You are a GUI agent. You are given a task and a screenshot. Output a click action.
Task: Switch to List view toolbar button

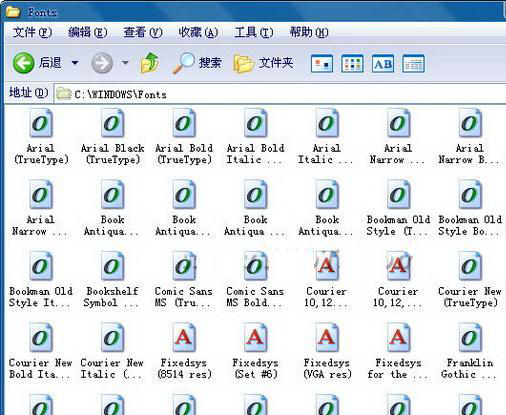352,63
